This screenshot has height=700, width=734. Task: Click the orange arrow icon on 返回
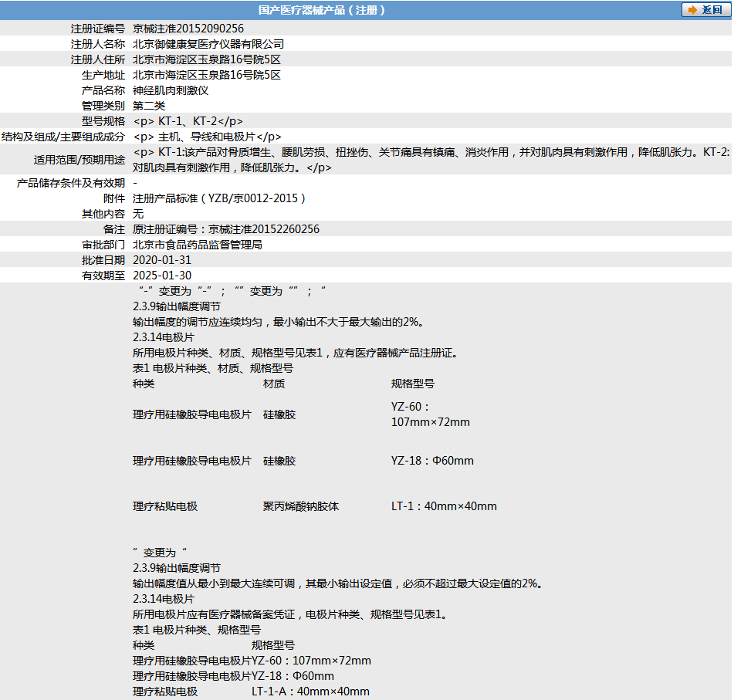coord(692,10)
